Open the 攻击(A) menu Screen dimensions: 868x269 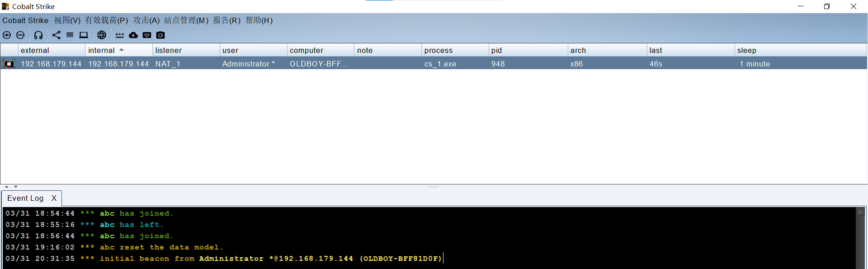coord(146,20)
